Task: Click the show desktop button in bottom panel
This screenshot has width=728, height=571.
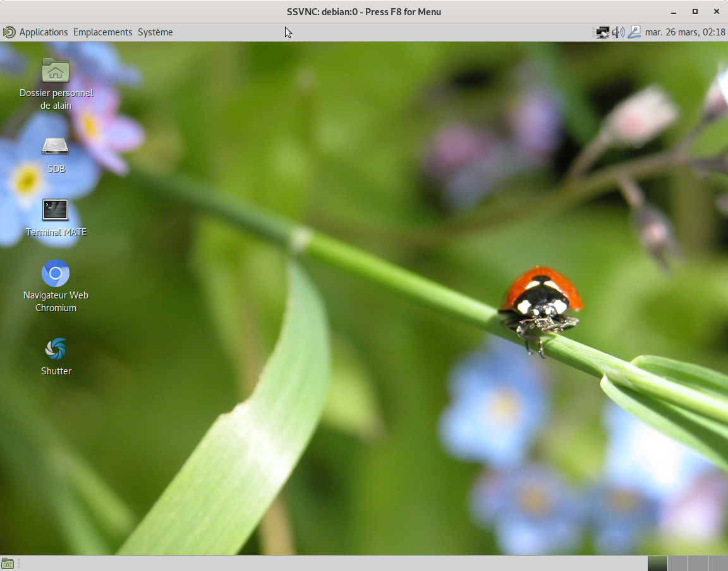Action: click(8, 563)
